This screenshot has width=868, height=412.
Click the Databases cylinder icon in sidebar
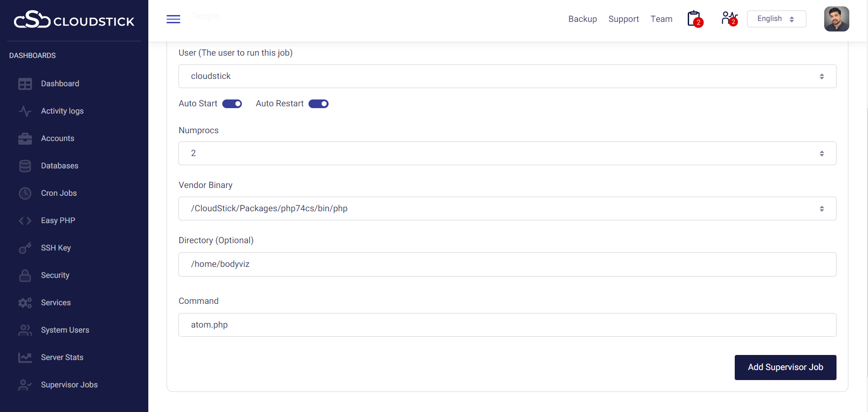(x=25, y=166)
